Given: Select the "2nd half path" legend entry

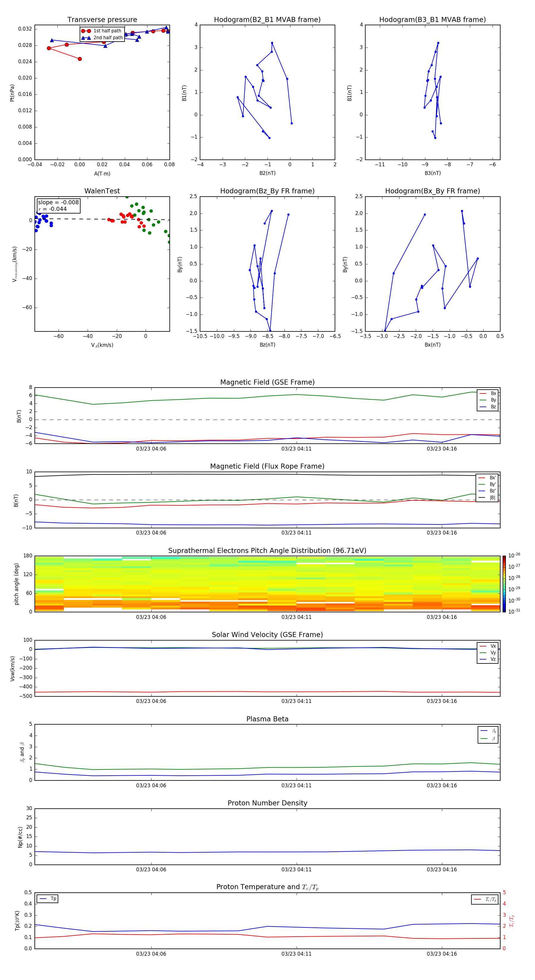Looking at the screenshot, I should [x=102, y=38].
